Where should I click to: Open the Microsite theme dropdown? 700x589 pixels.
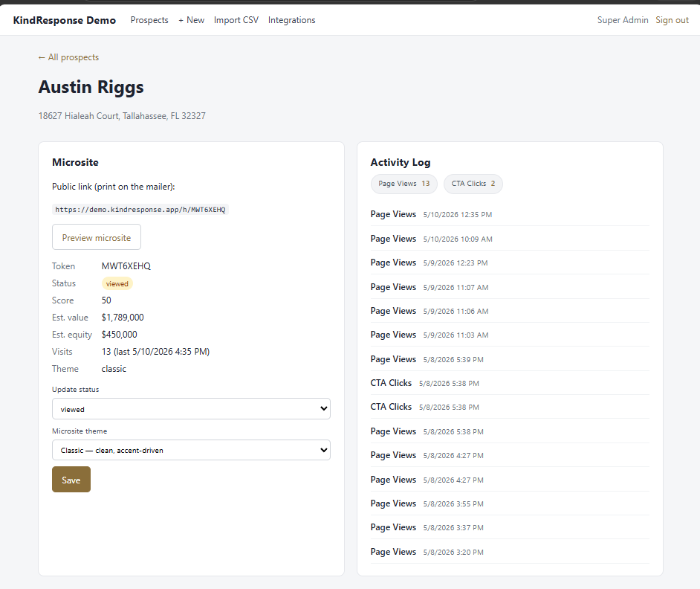tap(191, 450)
